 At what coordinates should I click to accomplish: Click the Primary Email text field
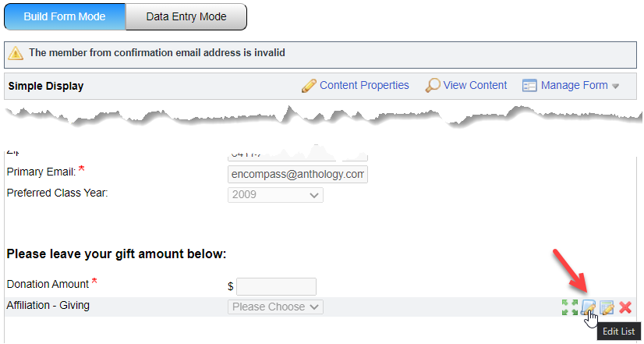click(x=297, y=174)
